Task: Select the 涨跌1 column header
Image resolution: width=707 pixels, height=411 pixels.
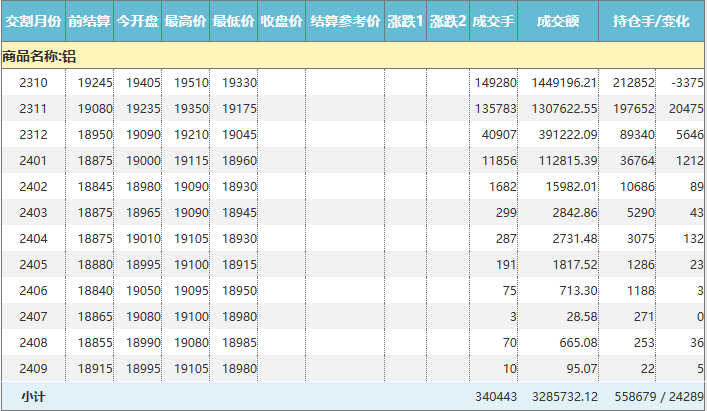Action: [405, 21]
